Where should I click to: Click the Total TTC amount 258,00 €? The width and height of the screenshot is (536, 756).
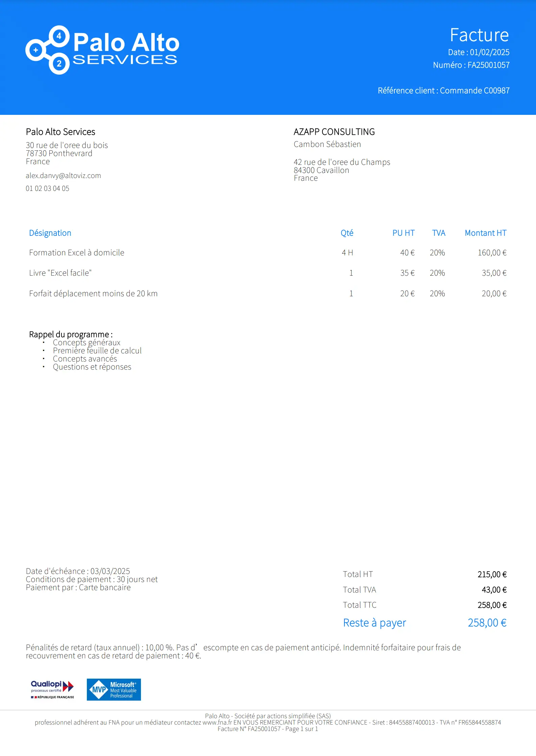click(x=492, y=605)
